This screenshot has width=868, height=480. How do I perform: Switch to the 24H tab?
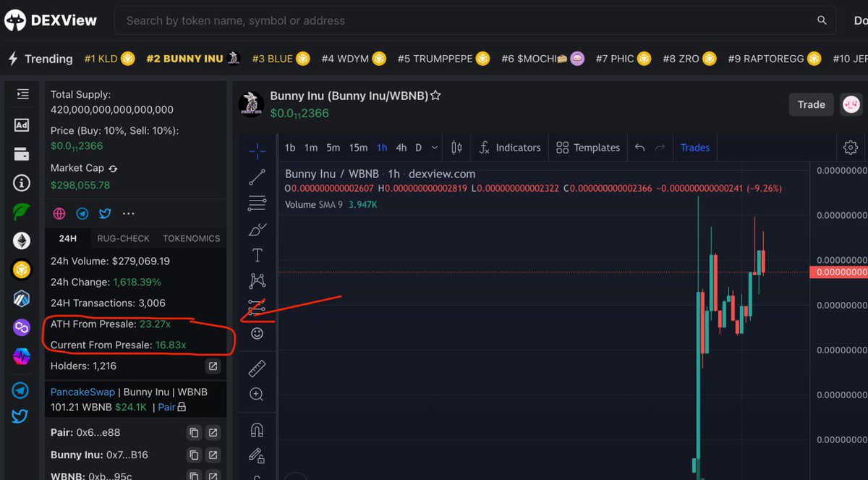coord(68,238)
